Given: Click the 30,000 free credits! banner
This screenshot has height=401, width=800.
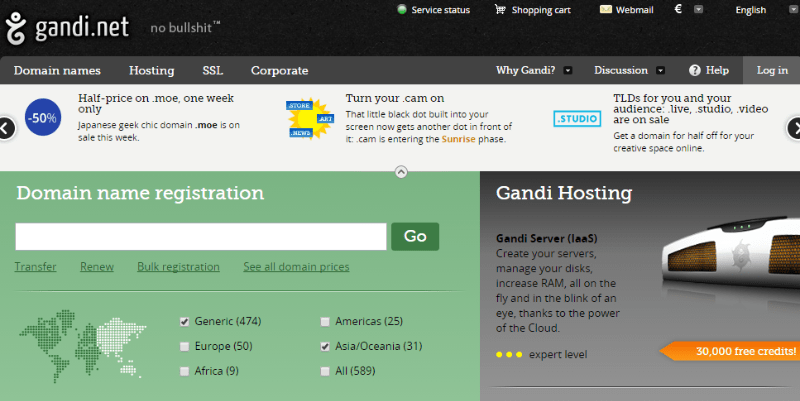Looking at the screenshot, I should point(730,351).
